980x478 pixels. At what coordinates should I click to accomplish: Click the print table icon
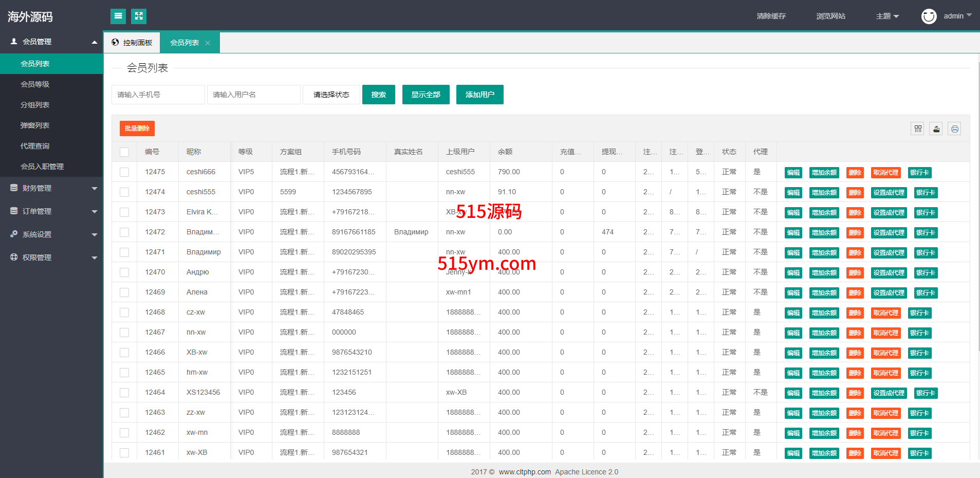954,129
